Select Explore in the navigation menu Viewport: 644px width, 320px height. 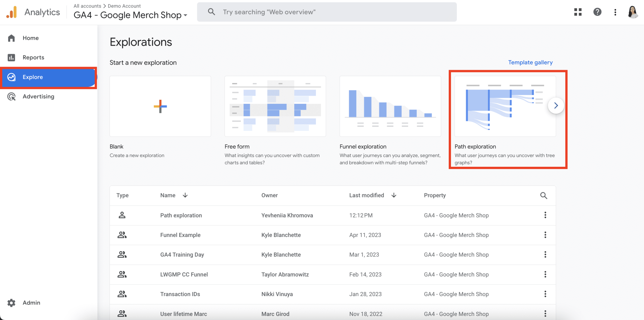click(x=33, y=77)
